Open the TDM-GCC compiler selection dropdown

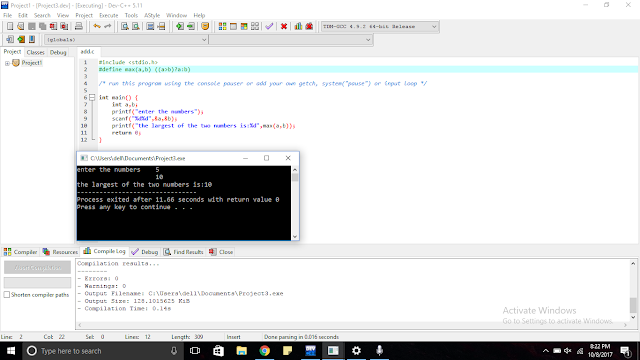[380, 27]
